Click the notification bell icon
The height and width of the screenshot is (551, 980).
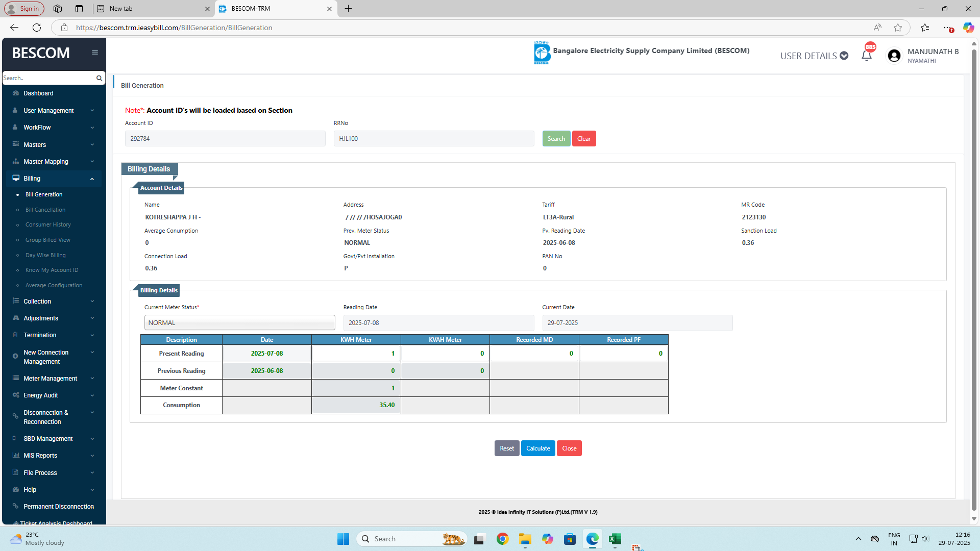click(866, 56)
